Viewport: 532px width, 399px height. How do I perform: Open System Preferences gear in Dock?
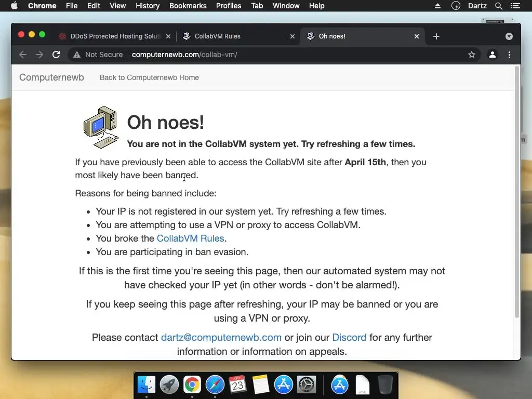coord(307,385)
